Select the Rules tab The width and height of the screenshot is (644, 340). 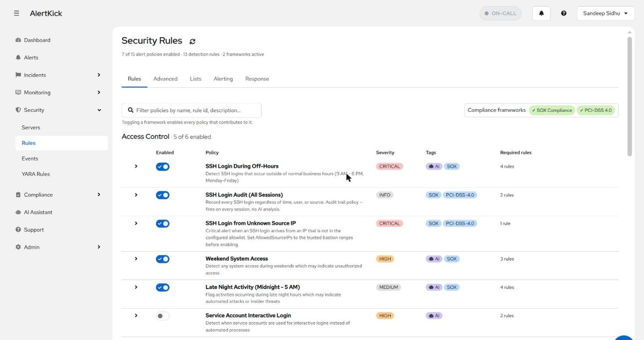pos(135,79)
